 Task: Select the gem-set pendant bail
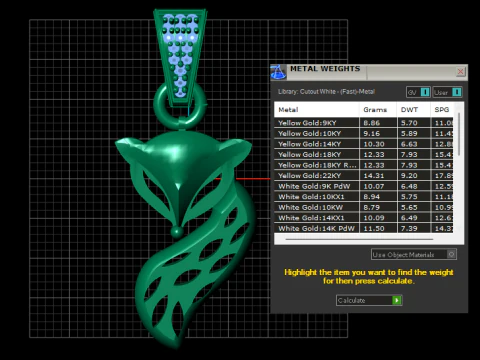pos(180,57)
